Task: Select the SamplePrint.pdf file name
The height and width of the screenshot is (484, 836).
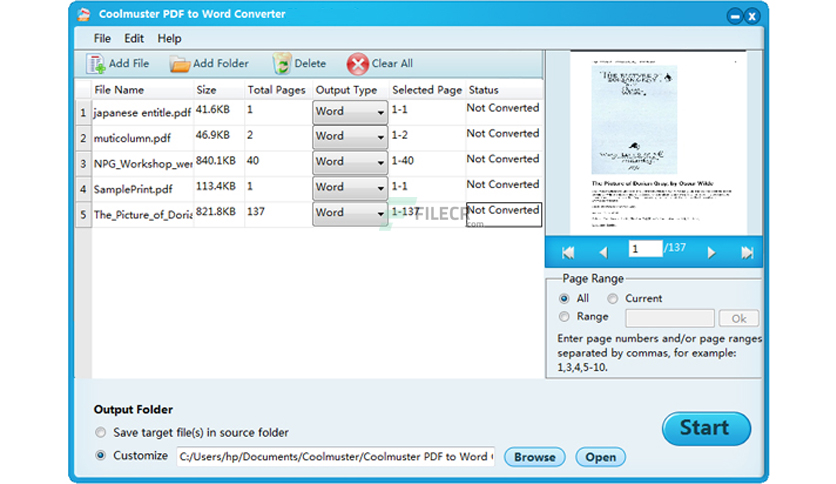Action: pyautogui.click(x=133, y=189)
